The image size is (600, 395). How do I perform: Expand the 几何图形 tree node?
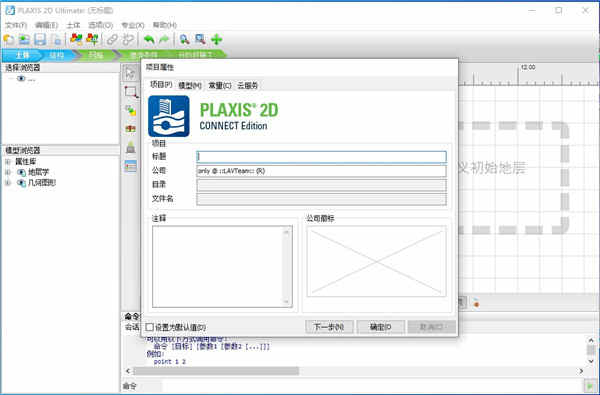8,183
